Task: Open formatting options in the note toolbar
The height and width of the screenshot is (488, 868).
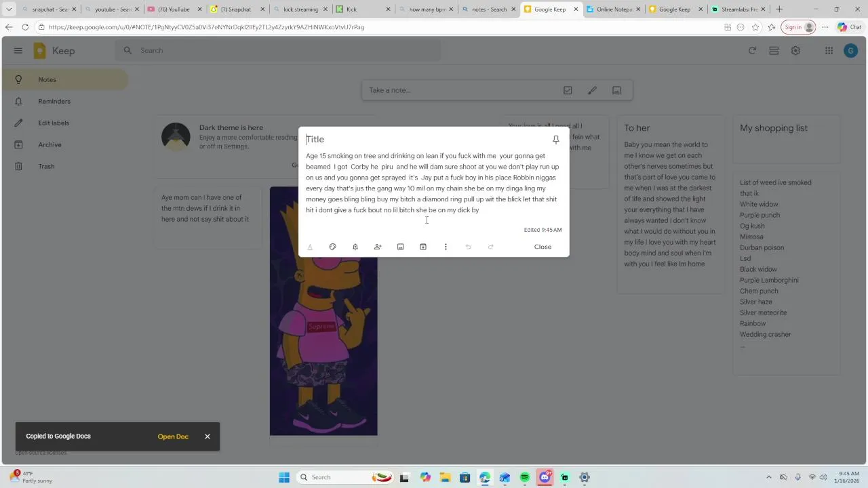Action: [x=310, y=247]
